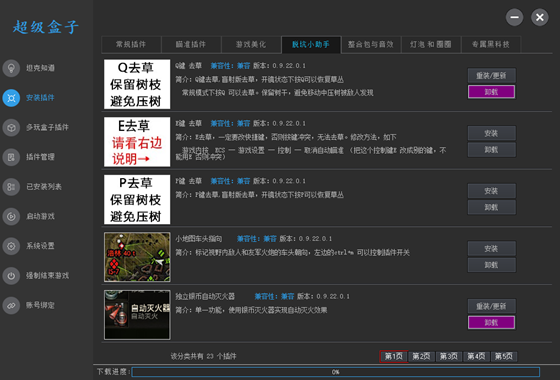Close the 超级盒子 window
The width and height of the screenshot is (560, 380).
point(540,17)
